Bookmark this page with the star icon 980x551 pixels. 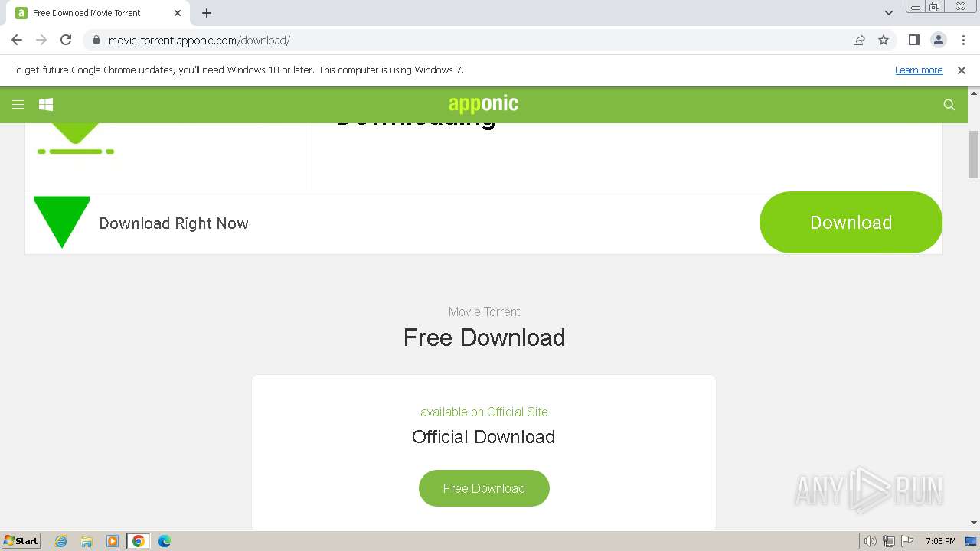tap(884, 41)
